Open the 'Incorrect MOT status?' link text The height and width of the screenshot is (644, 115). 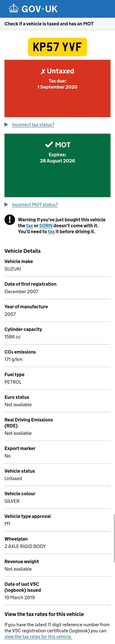[35, 205]
